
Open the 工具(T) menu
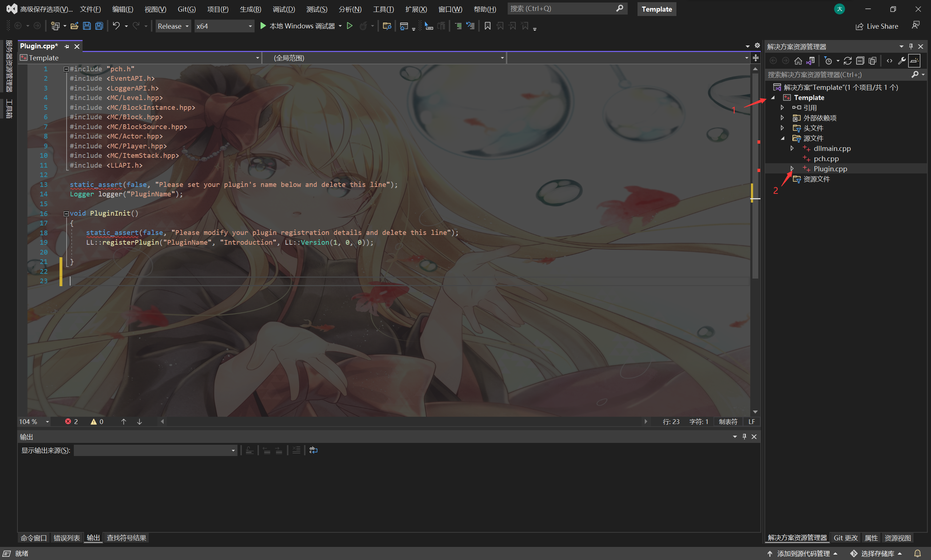pyautogui.click(x=383, y=9)
